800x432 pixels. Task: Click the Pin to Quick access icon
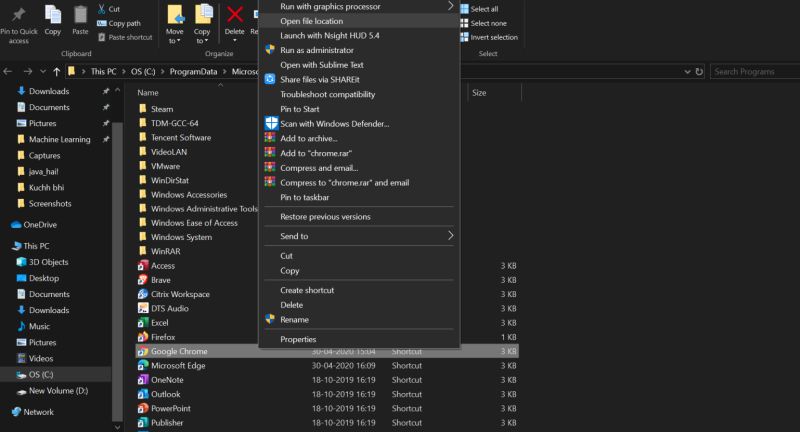19,15
